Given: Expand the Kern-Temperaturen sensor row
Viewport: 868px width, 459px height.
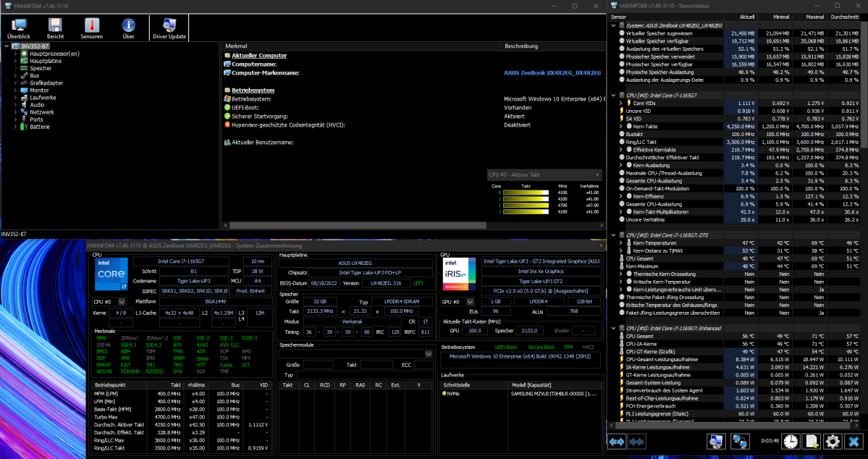Looking at the screenshot, I should (x=622, y=243).
